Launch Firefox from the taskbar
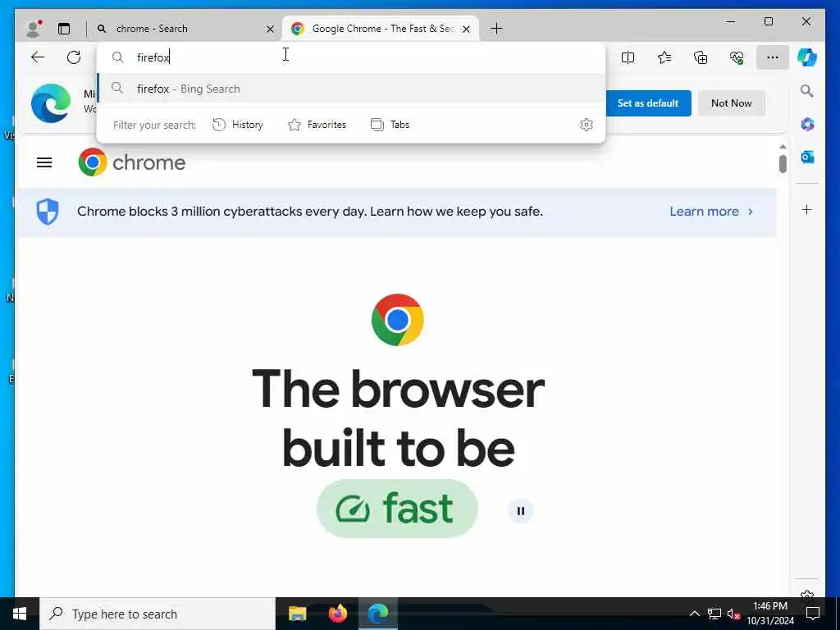The width and height of the screenshot is (840, 630). (x=337, y=614)
